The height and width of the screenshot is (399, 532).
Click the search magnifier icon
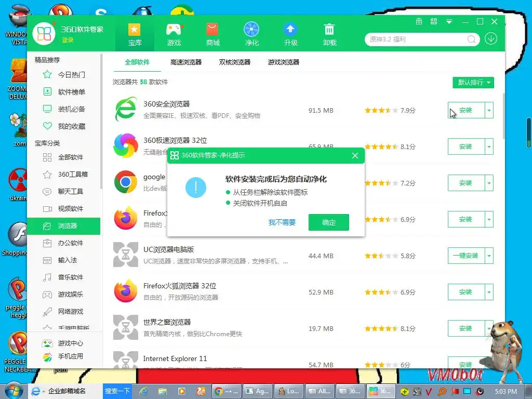[x=471, y=39]
